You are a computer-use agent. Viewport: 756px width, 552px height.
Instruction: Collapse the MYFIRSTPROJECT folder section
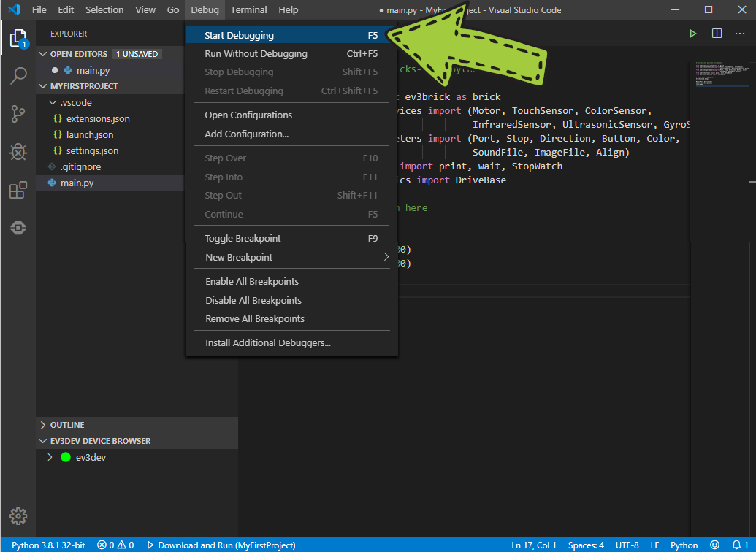coord(43,86)
